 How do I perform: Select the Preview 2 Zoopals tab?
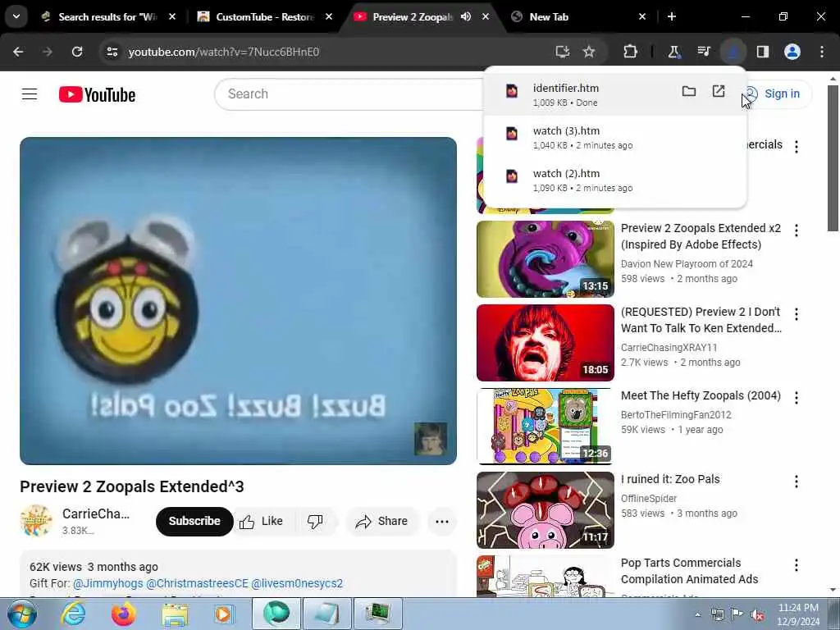pyautogui.click(x=413, y=17)
